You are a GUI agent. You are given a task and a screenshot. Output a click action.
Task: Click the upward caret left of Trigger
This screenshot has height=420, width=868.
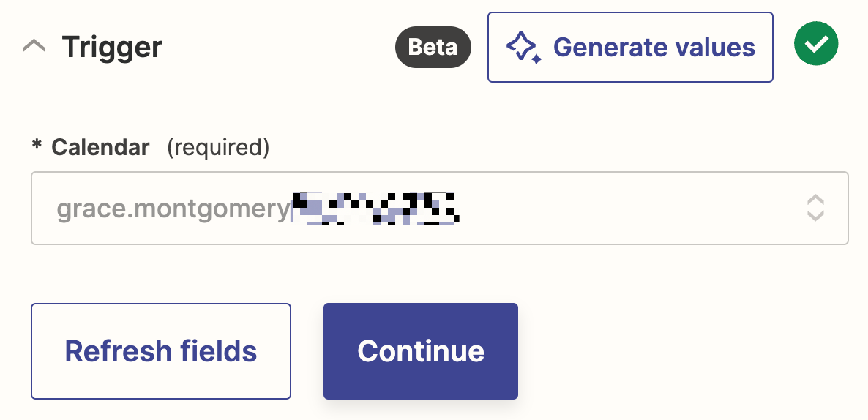(x=34, y=48)
